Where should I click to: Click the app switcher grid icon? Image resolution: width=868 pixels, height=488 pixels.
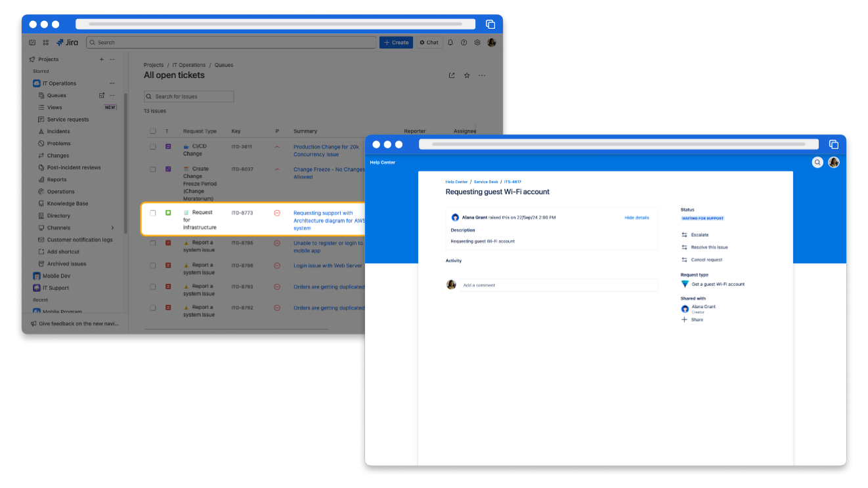tap(45, 43)
